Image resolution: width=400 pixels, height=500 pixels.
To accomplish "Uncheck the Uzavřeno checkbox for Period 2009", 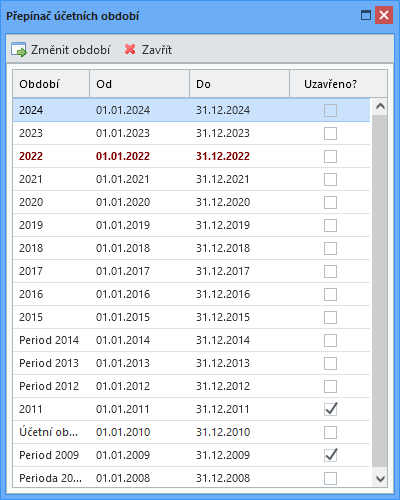I will (x=330, y=455).
